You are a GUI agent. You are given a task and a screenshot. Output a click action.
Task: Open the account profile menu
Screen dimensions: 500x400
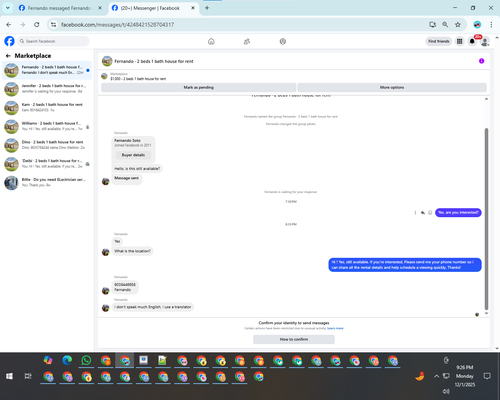(x=485, y=41)
